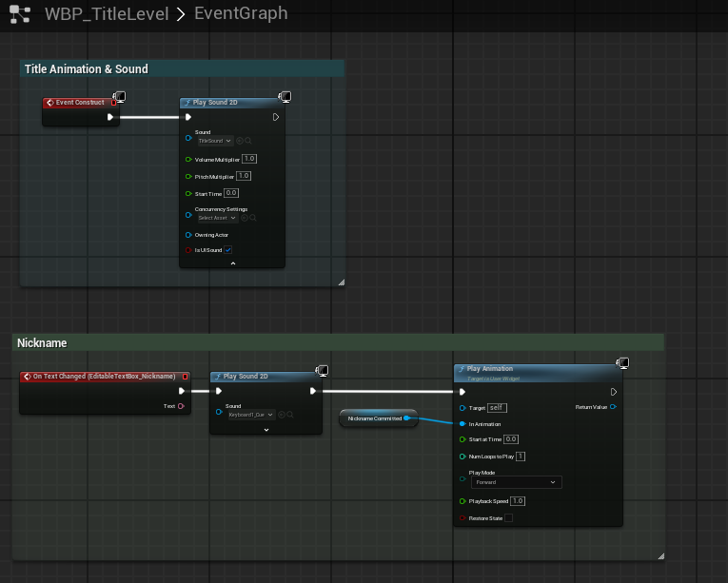728x583 pixels.
Task: Select the Keyboard1_Cue Play Sound 2D node title
Action: point(246,376)
